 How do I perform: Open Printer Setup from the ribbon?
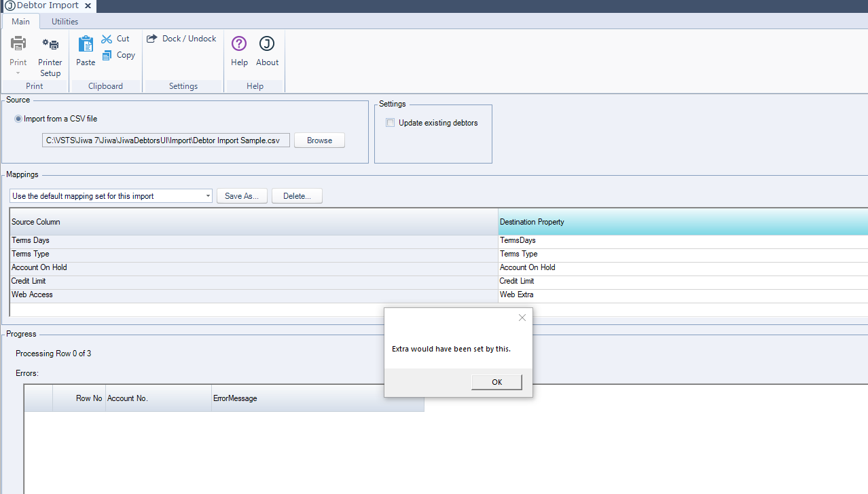(x=50, y=45)
